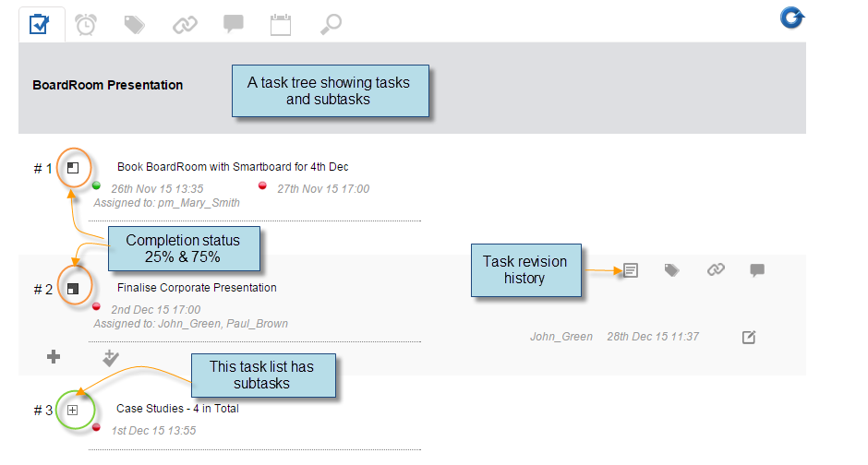
Task: Click the tag icon in task #2 row
Action: (x=671, y=269)
